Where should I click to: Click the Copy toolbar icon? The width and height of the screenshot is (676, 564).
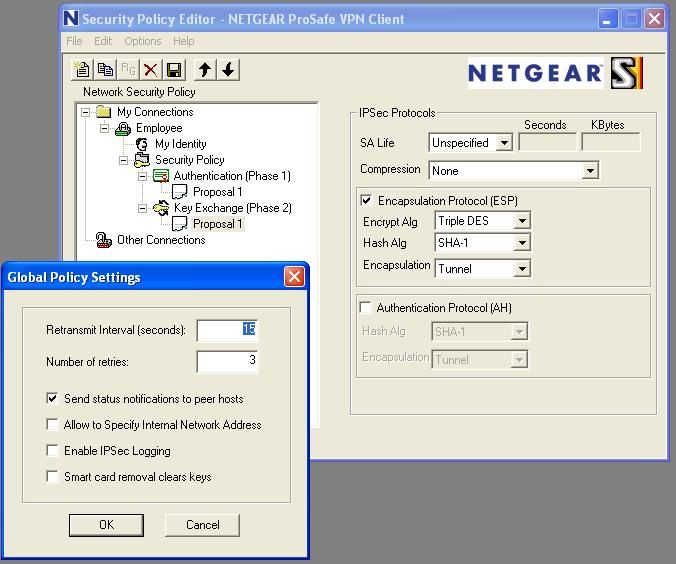click(105, 69)
